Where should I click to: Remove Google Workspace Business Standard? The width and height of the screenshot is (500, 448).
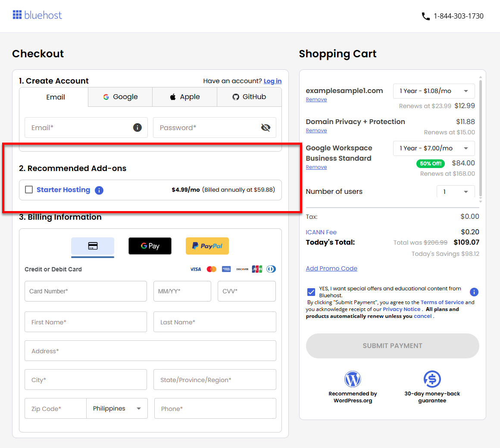pos(316,167)
